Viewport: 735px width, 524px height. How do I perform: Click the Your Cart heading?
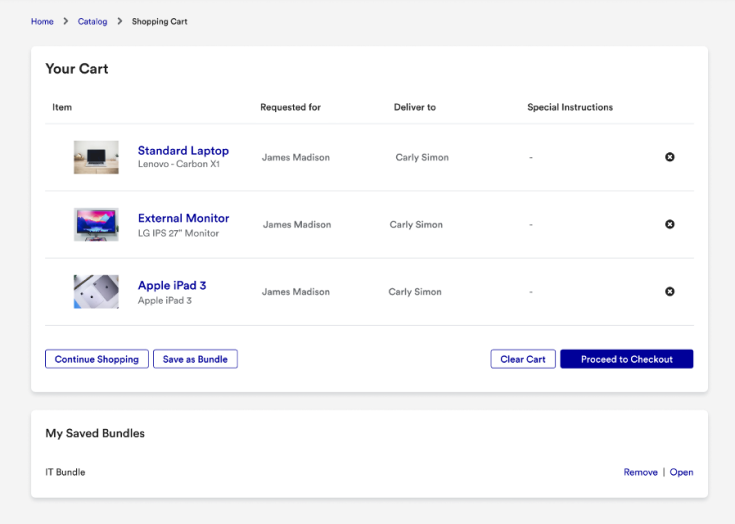pyautogui.click(x=77, y=69)
